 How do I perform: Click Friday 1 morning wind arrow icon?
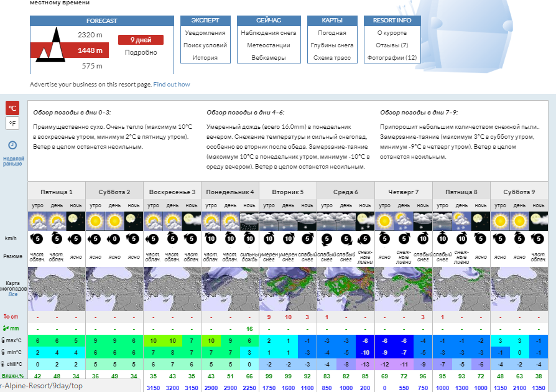37,238
